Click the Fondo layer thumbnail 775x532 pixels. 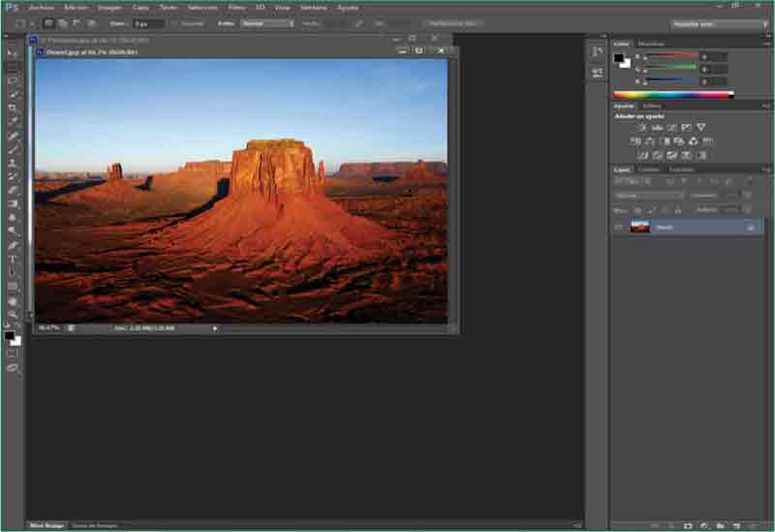639,227
